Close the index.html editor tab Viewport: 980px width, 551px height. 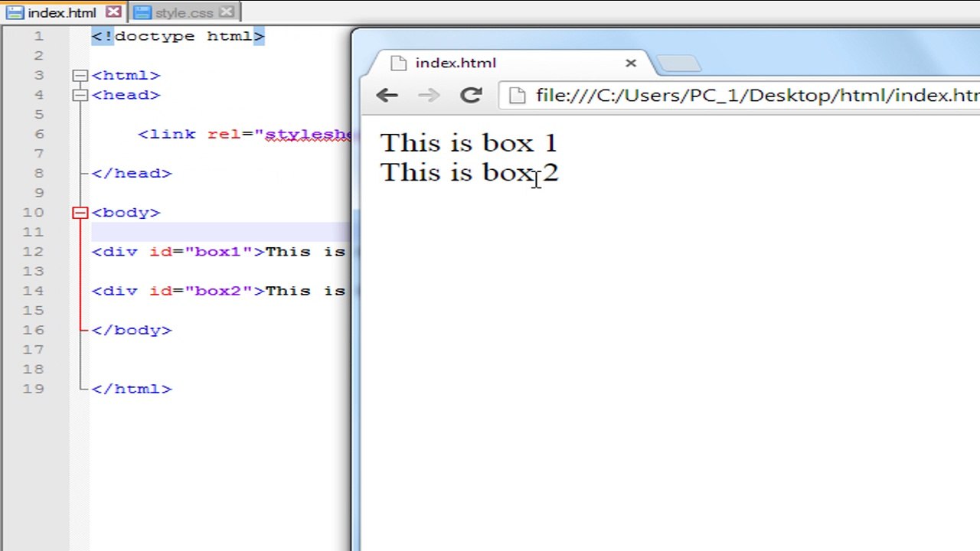[113, 12]
